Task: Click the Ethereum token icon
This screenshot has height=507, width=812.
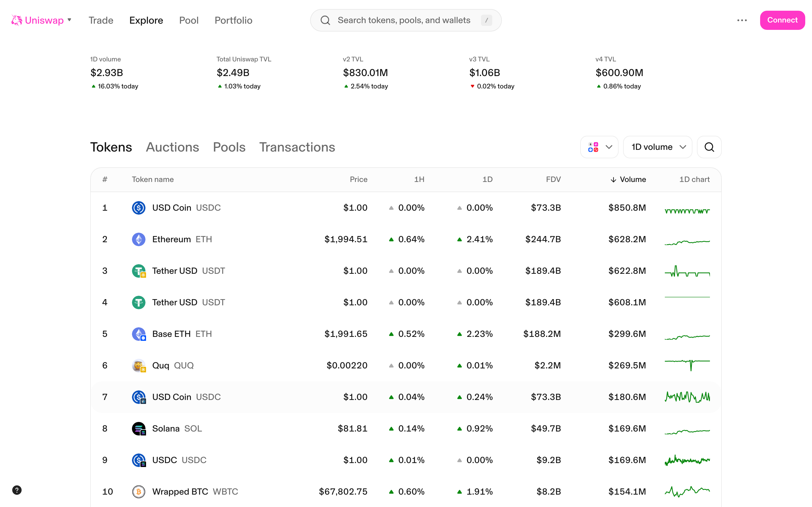Action: 139,239
